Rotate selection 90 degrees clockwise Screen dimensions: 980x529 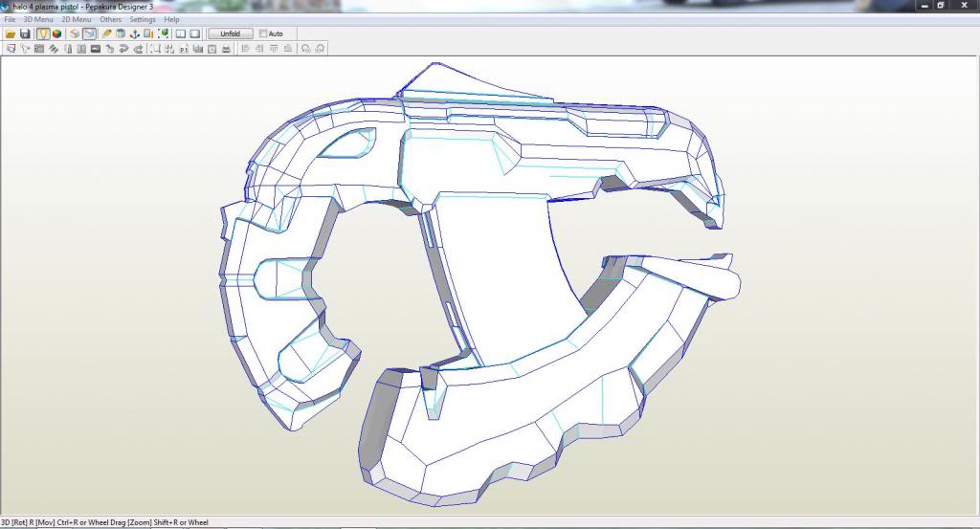(x=320, y=49)
